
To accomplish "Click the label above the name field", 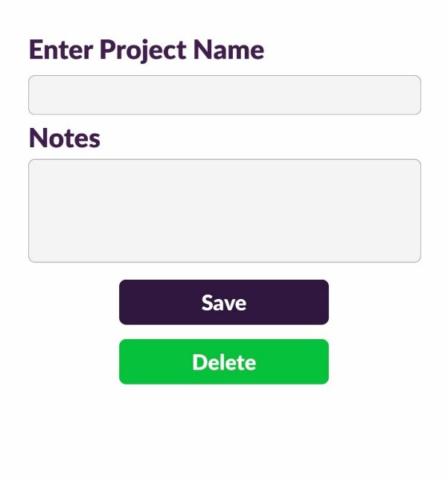I will pyautogui.click(x=146, y=51).
